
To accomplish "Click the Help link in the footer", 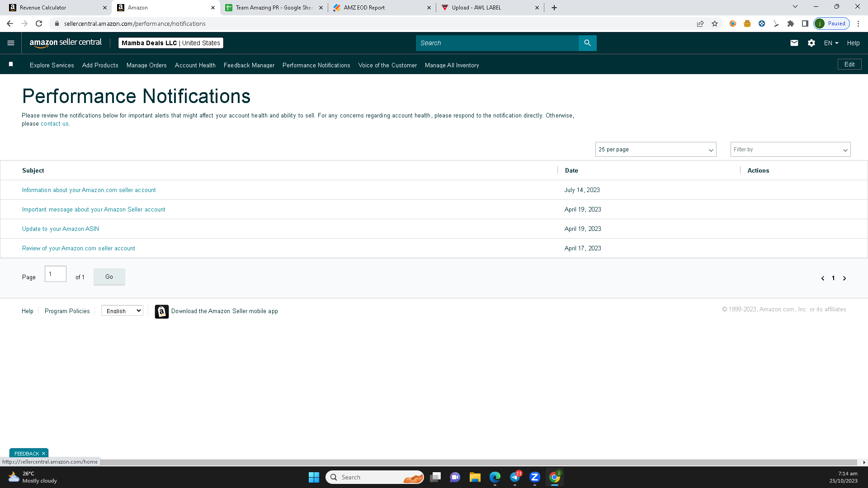I will click(x=28, y=311).
